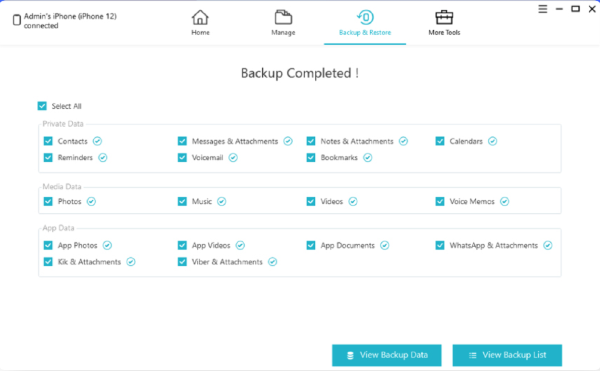Toggle the App Documents checkbox
600x371 pixels.
click(311, 246)
